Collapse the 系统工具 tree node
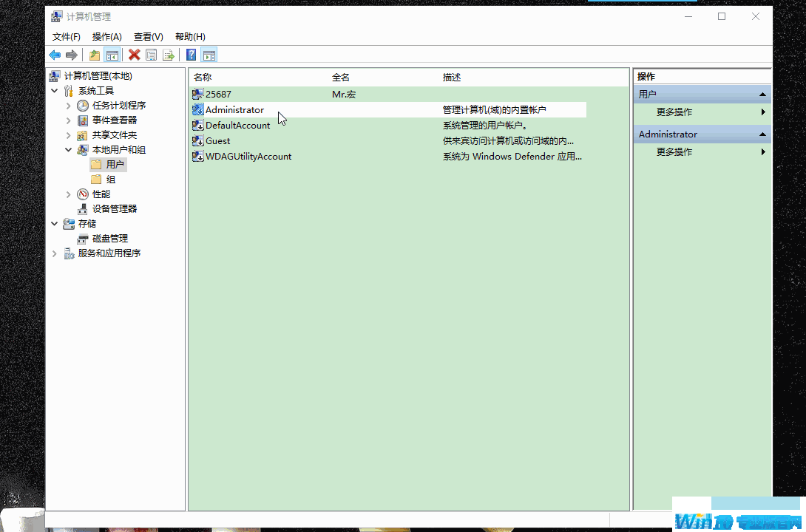The height and width of the screenshot is (532, 806). coord(55,90)
